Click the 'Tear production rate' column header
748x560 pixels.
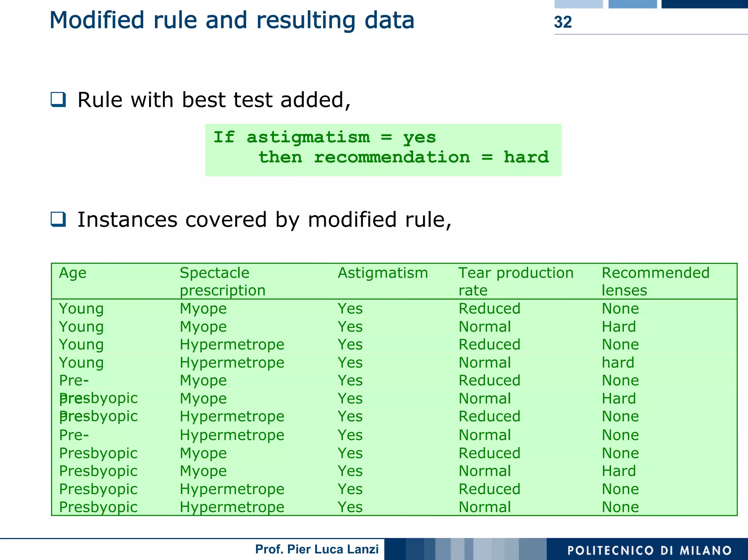pos(515,281)
